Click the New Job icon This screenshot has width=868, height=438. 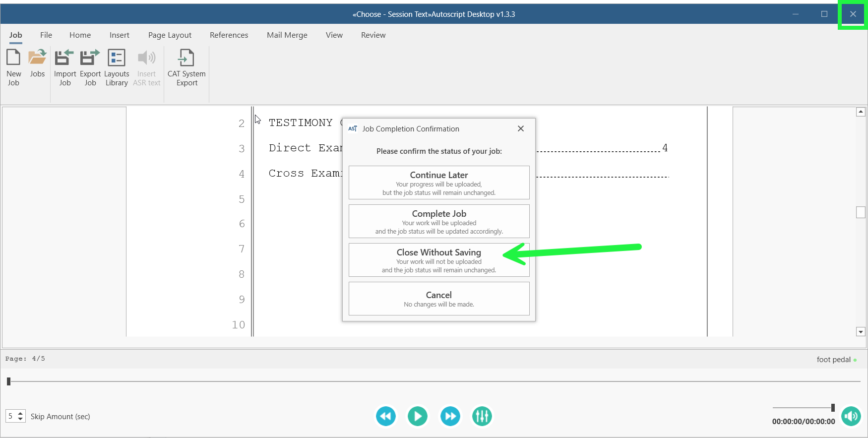(13, 58)
